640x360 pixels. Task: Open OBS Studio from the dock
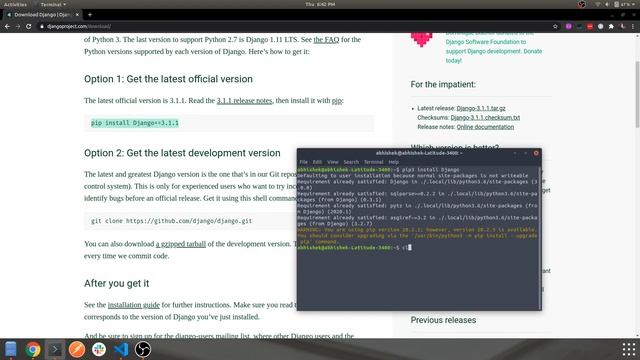143,349
